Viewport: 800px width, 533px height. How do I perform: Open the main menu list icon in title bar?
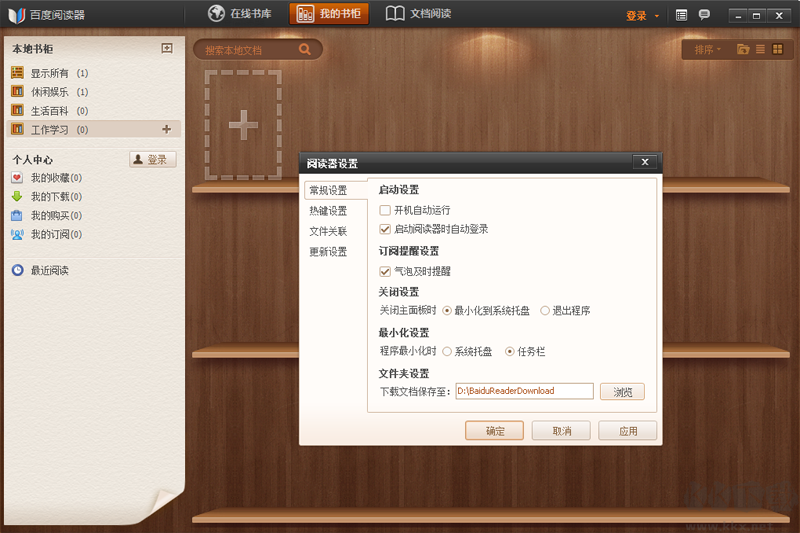(x=681, y=15)
